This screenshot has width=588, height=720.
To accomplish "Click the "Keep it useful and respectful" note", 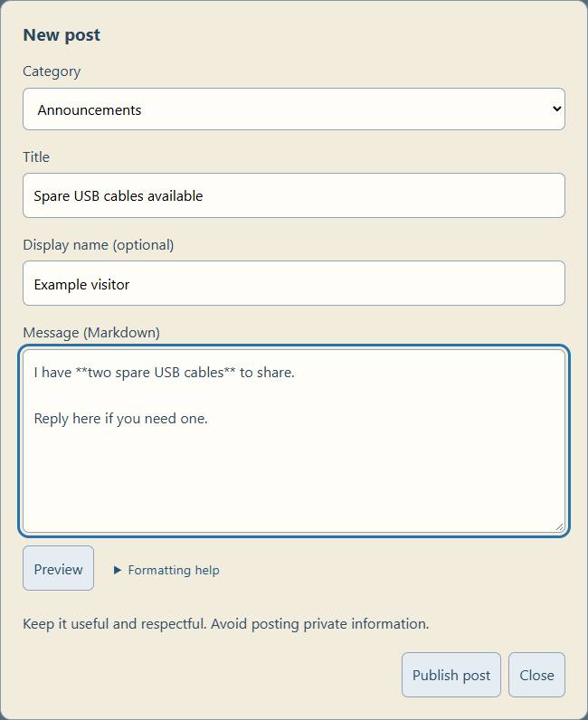I will click(226, 624).
